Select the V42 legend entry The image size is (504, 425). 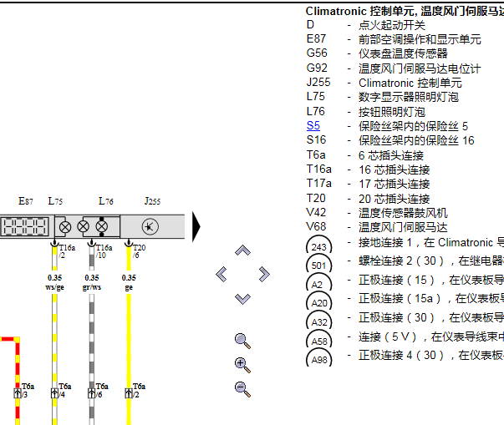(x=377, y=213)
